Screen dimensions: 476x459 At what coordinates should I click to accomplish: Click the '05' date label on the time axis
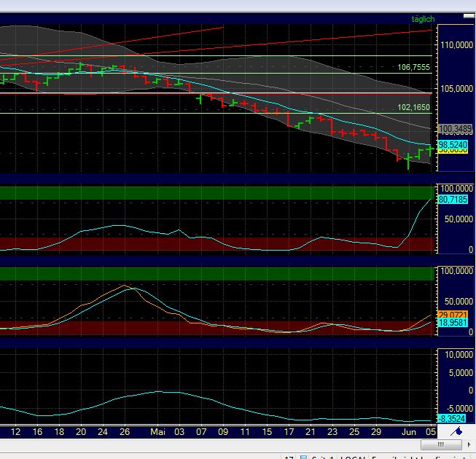pos(431,431)
